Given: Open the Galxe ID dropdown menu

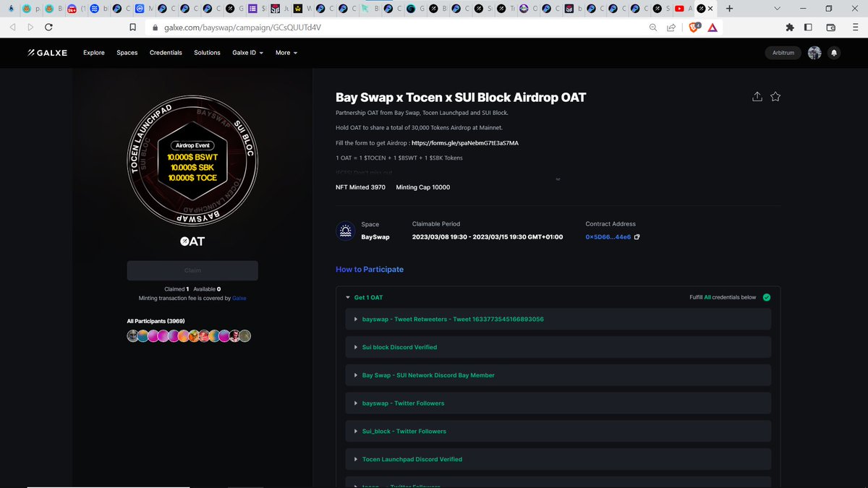Looking at the screenshot, I should click(x=247, y=53).
